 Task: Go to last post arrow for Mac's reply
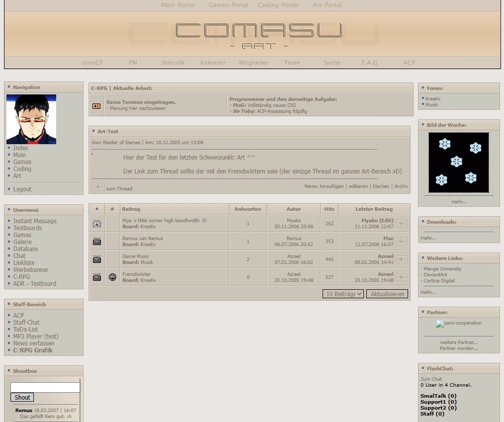coord(401,242)
